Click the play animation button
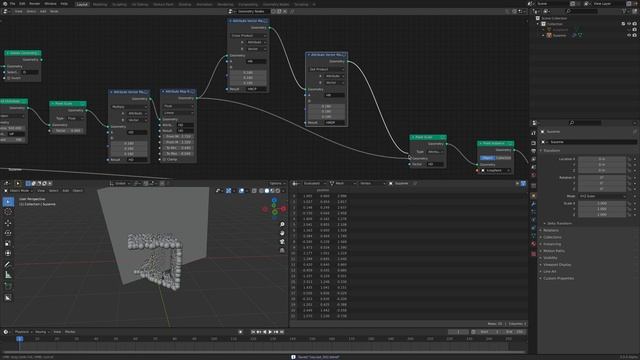 click(x=270, y=332)
